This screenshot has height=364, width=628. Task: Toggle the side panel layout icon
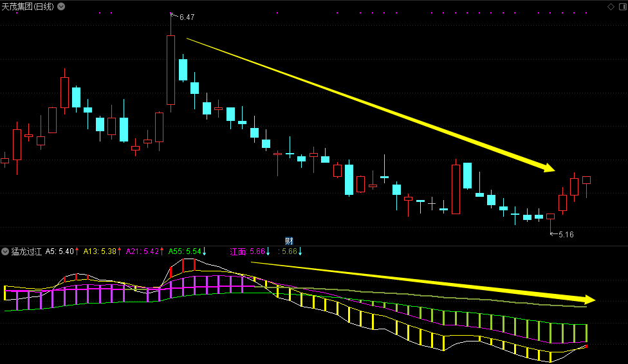[623, 6]
